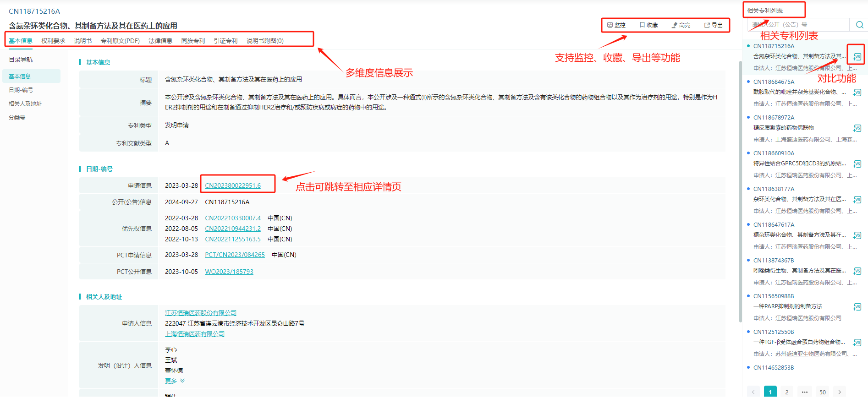Viewport: 868px width, 398px height.
Task: Open the 引证专利 tab
Action: 225,41
